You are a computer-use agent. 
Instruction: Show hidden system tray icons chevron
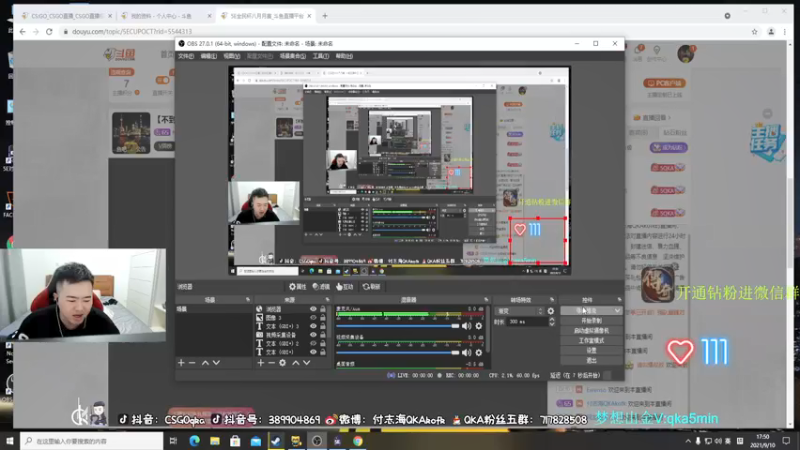(x=688, y=441)
